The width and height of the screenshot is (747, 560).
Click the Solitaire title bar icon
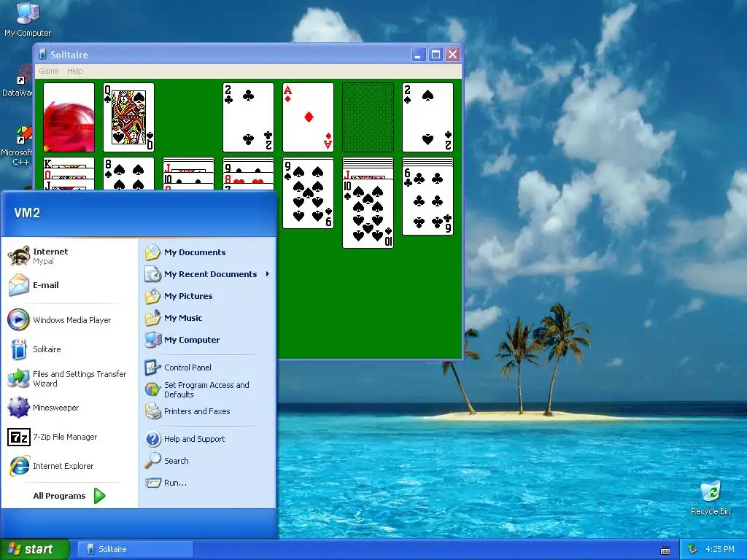pyautogui.click(x=42, y=54)
